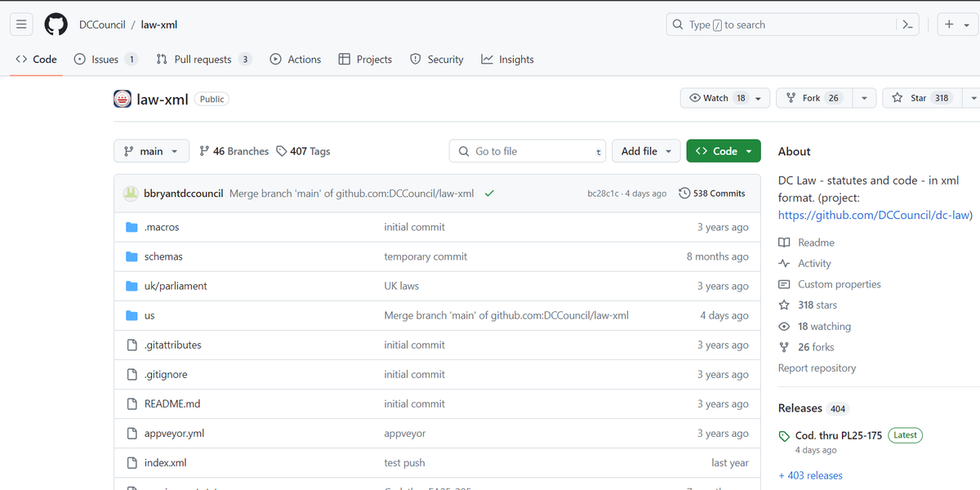Click the uk/parliament folder icon

coord(131,286)
